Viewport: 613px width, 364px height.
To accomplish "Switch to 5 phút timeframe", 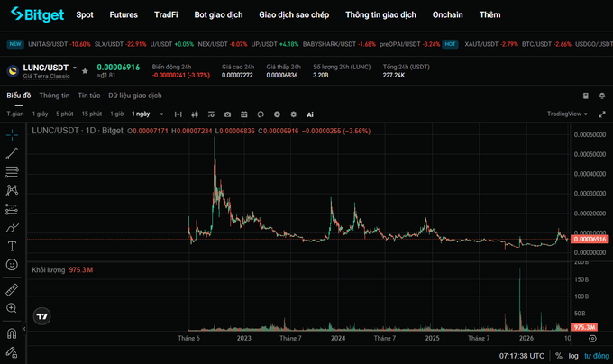I will click(65, 114).
